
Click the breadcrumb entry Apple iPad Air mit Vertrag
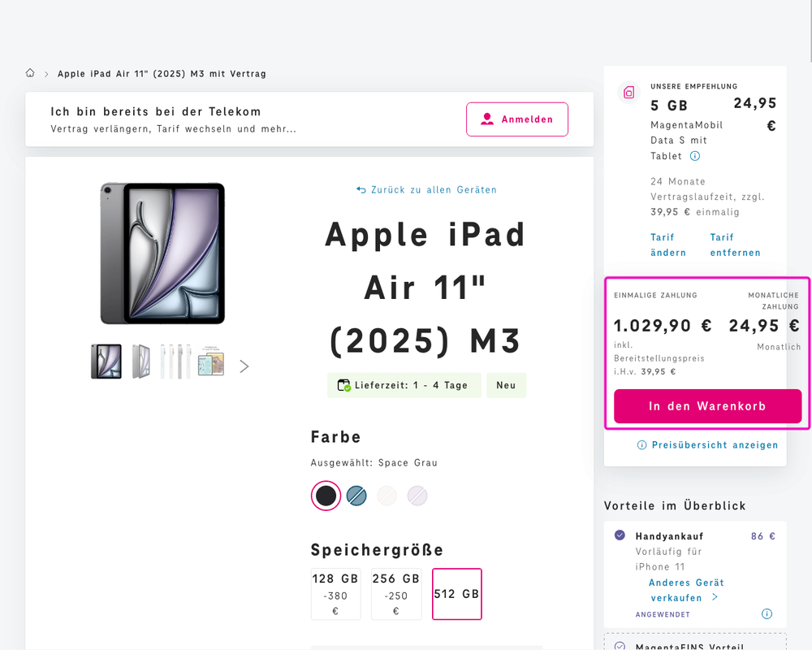(x=162, y=73)
